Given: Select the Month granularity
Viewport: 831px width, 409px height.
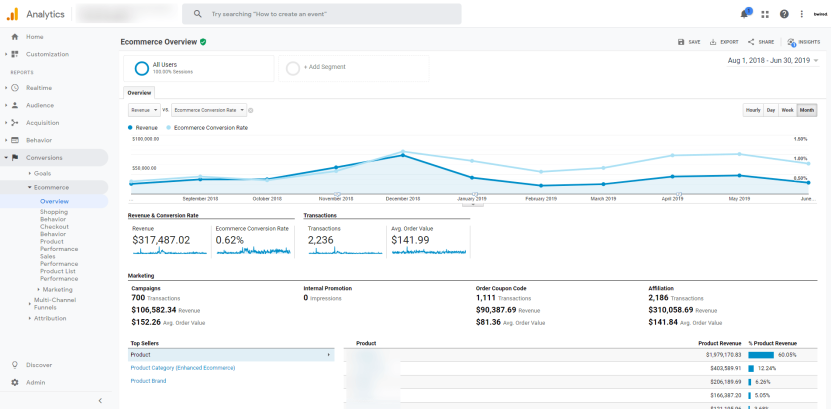Looking at the screenshot, I should [807, 110].
